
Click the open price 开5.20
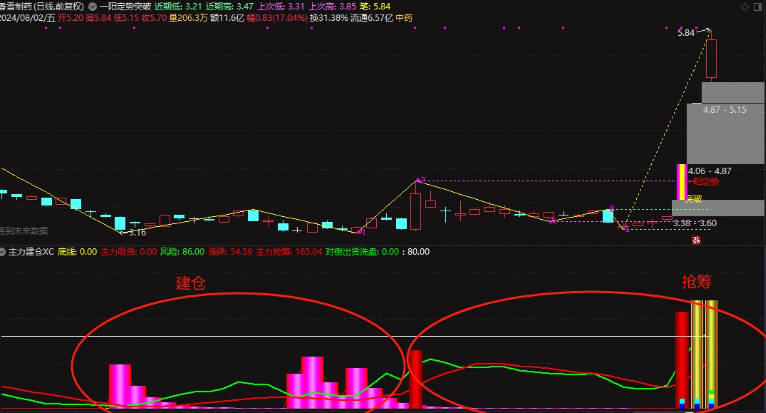(71, 18)
